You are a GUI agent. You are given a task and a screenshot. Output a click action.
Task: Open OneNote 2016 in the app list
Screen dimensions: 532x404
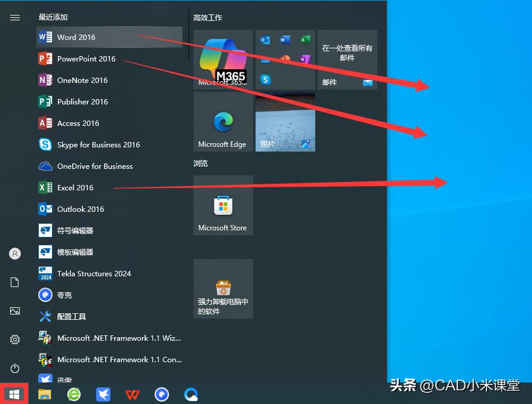109,80
